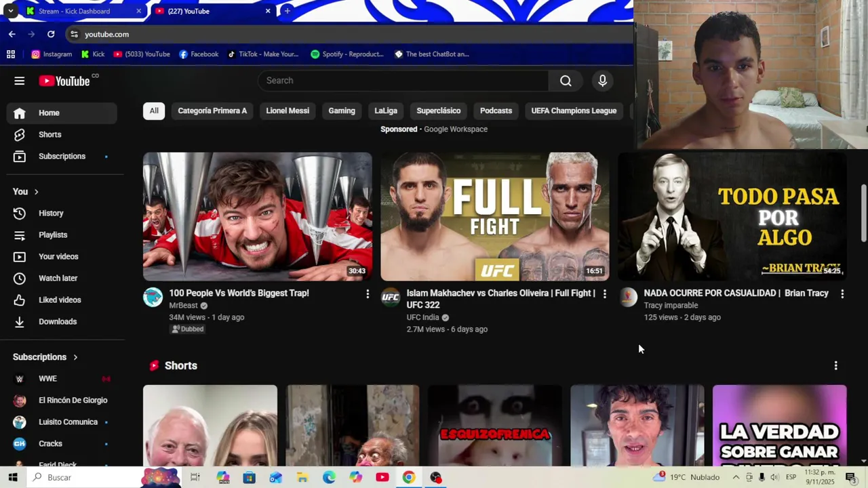Open options menu for MrBeast video
The height and width of the screenshot is (488, 868).
368,293
